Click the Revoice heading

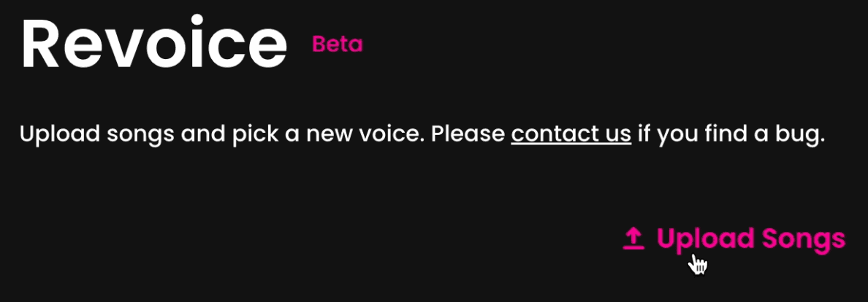coord(154,44)
